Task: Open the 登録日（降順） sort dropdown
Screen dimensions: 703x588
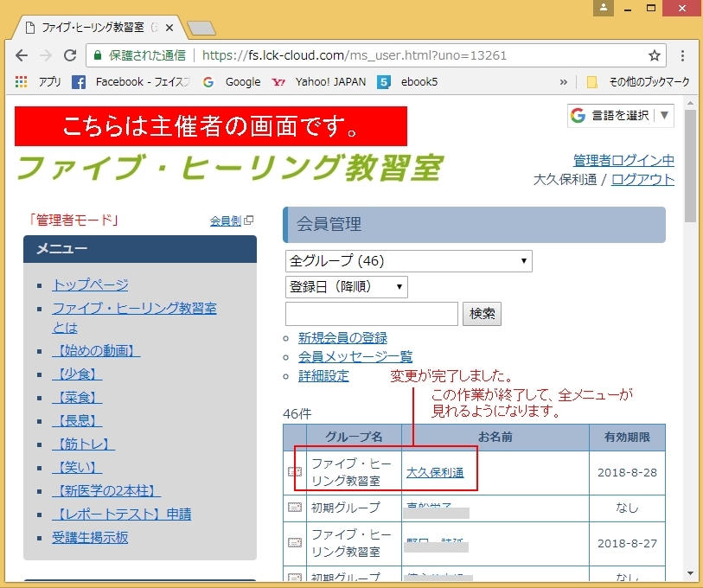Action: click(346, 287)
